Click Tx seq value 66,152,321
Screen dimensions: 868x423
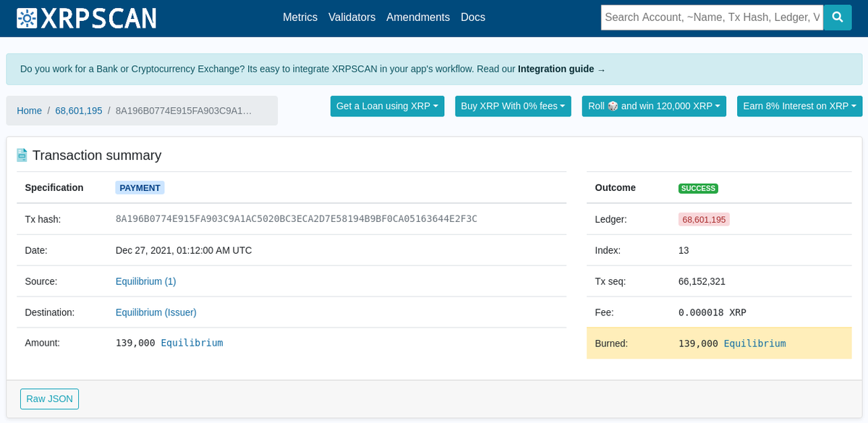pos(702,281)
